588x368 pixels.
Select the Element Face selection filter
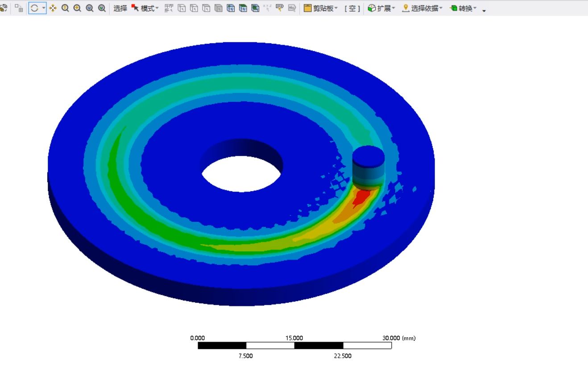point(243,8)
